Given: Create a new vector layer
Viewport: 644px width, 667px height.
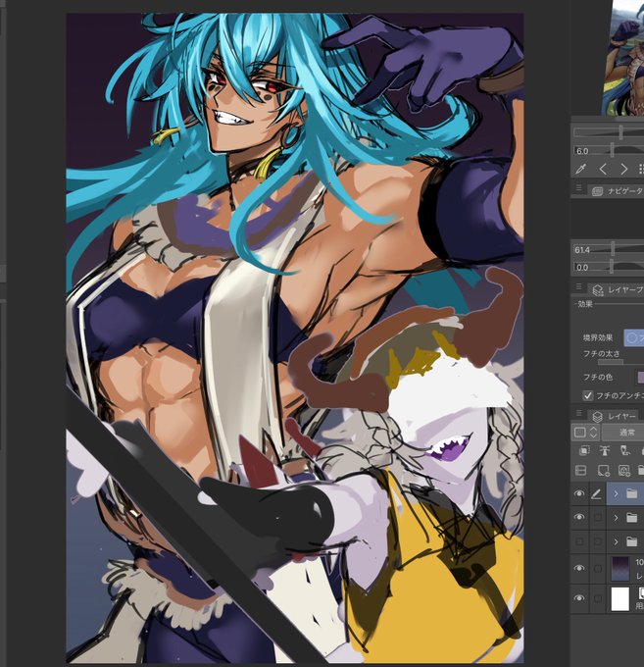Looking at the screenshot, I should (x=624, y=471).
